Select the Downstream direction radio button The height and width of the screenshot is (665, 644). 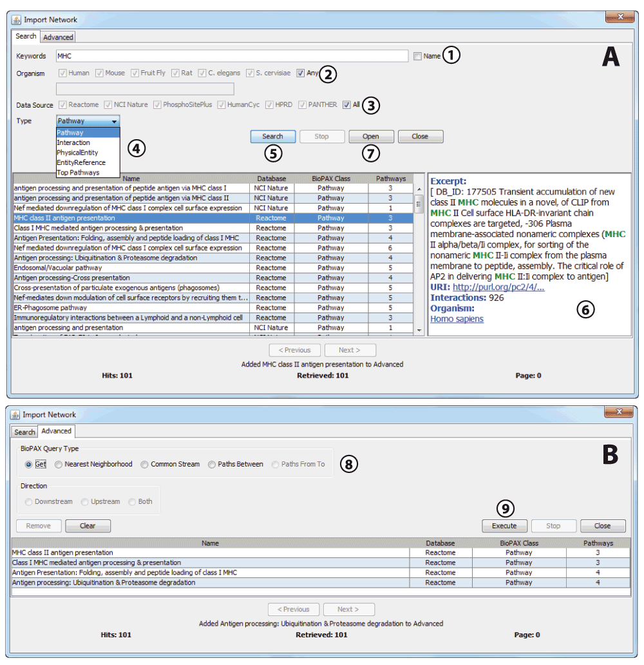(28, 502)
